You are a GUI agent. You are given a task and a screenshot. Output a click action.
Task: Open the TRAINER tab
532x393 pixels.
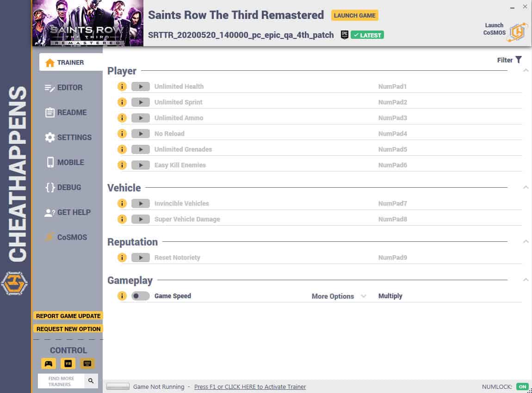click(x=71, y=62)
